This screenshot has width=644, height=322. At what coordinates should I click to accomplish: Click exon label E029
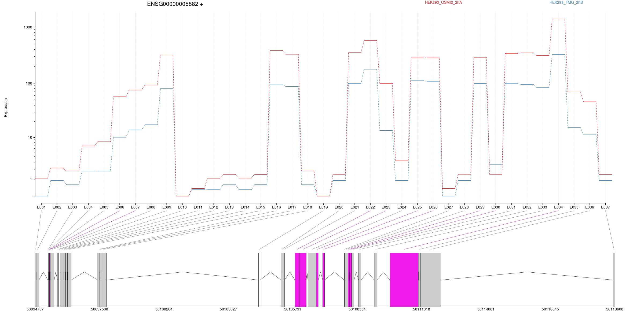click(x=480, y=207)
